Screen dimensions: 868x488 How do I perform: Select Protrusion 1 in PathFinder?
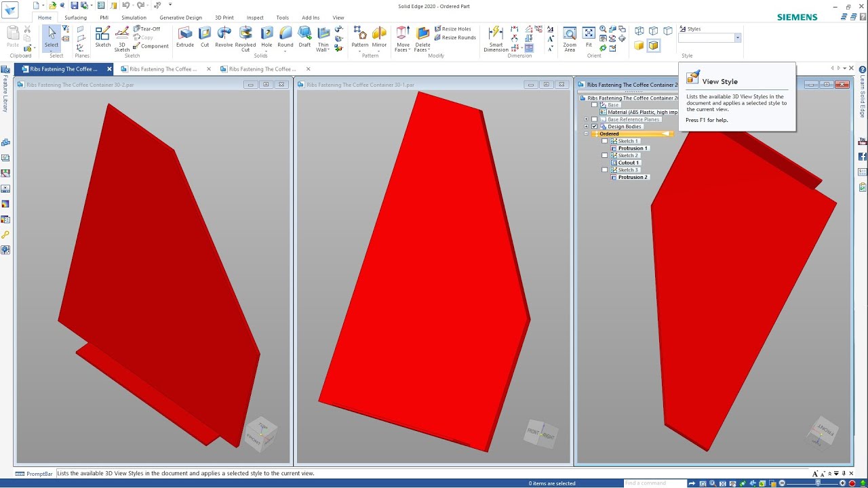633,148
